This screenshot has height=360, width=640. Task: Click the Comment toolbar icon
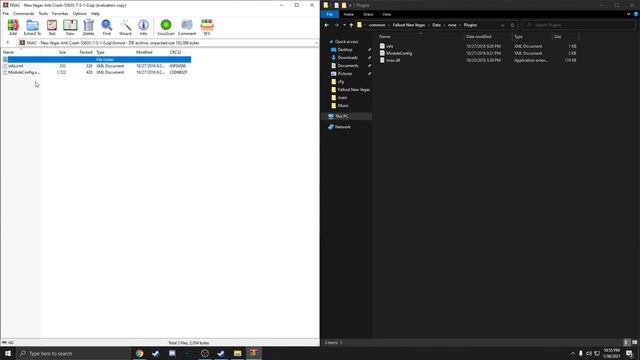[x=187, y=27]
